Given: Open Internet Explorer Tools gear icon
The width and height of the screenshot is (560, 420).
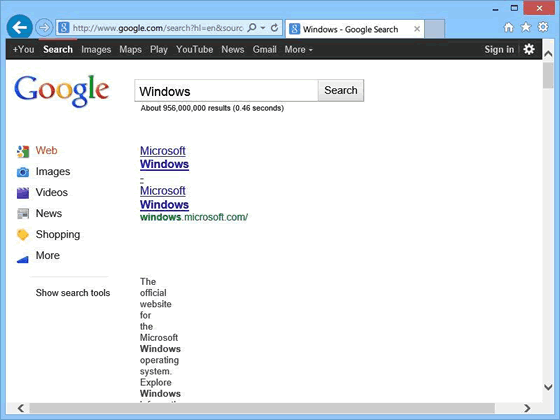Looking at the screenshot, I should (x=543, y=27).
